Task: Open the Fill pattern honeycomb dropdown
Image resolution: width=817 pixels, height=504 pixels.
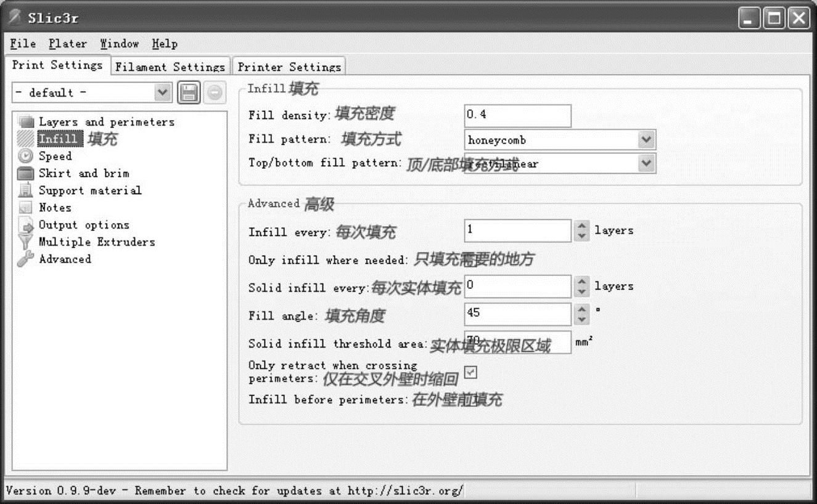Action: click(559, 140)
